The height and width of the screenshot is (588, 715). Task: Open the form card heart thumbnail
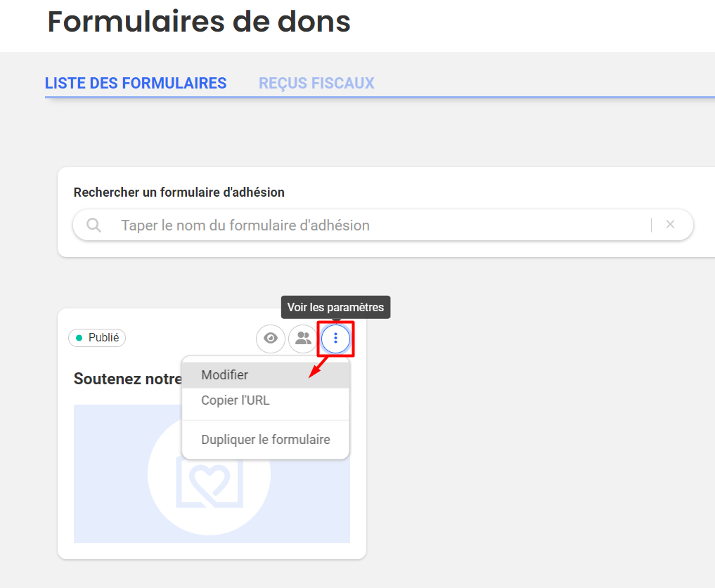click(212, 473)
